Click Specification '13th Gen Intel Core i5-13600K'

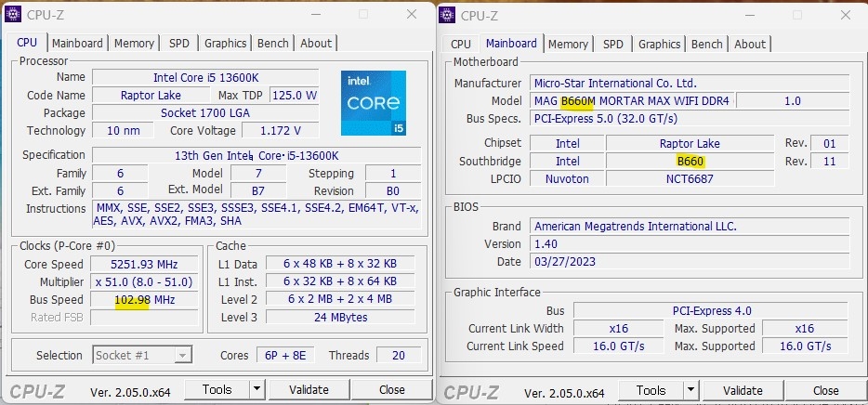(x=256, y=155)
